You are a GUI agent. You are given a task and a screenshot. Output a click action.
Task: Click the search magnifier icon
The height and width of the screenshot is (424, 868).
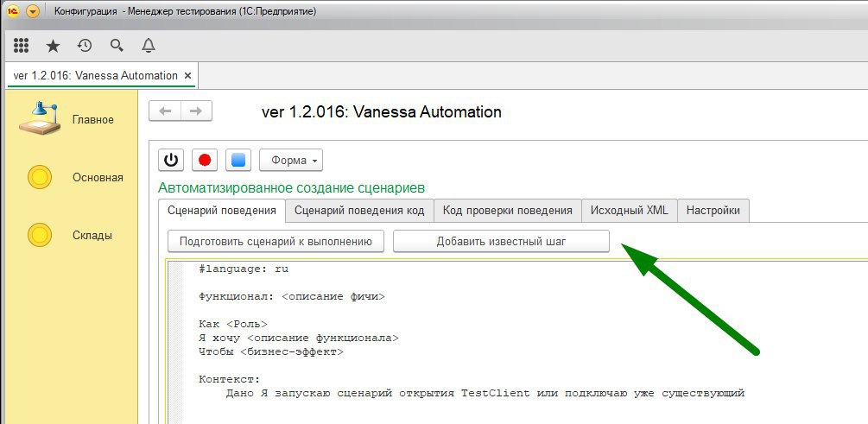pyautogui.click(x=117, y=46)
